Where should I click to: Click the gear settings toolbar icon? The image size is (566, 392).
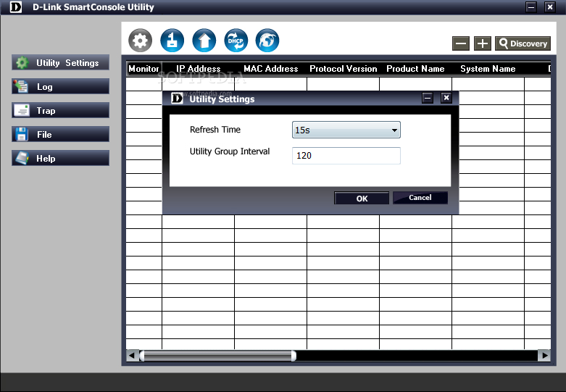point(140,41)
